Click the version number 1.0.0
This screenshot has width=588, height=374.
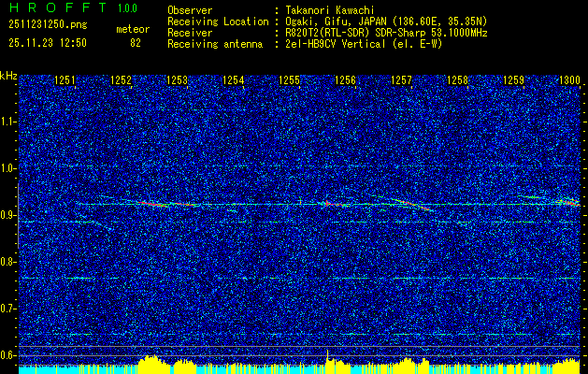click(x=127, y=8)
